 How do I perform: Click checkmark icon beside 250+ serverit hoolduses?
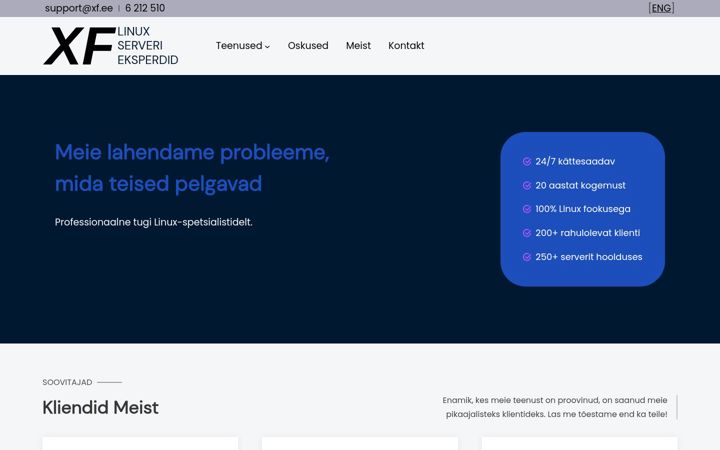[x=527, y=257]
